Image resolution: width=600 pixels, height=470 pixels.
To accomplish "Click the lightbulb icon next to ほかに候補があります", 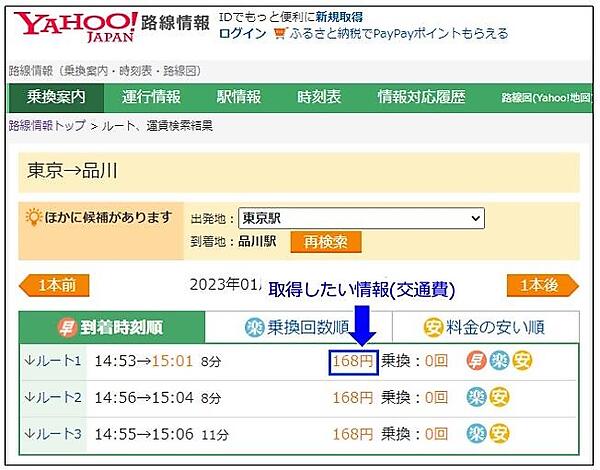I will (x=33, y=217).
